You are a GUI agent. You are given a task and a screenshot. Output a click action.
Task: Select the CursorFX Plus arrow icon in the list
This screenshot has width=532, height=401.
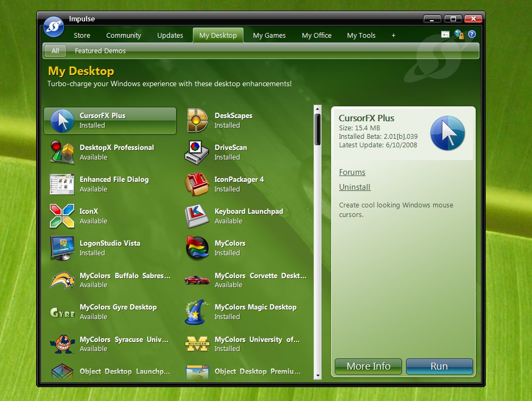tap(62, 121)
